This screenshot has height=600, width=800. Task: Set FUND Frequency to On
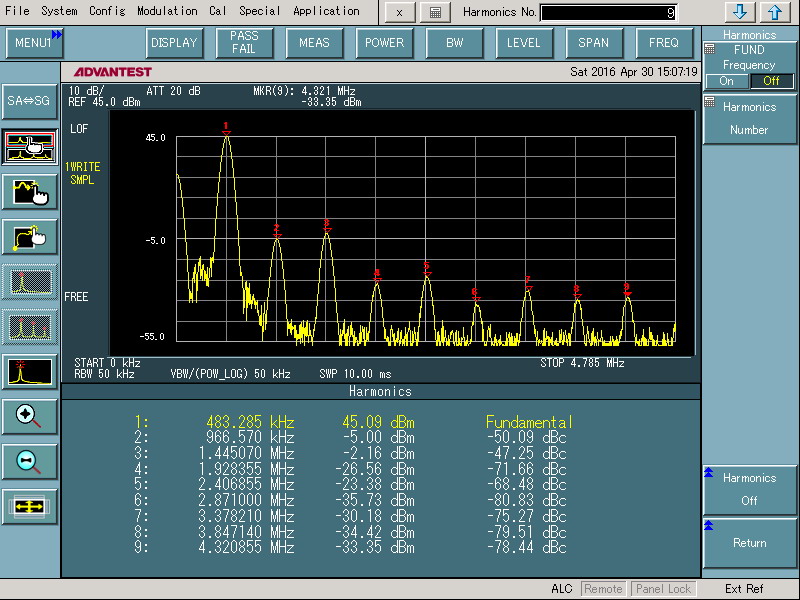point(727,81)
